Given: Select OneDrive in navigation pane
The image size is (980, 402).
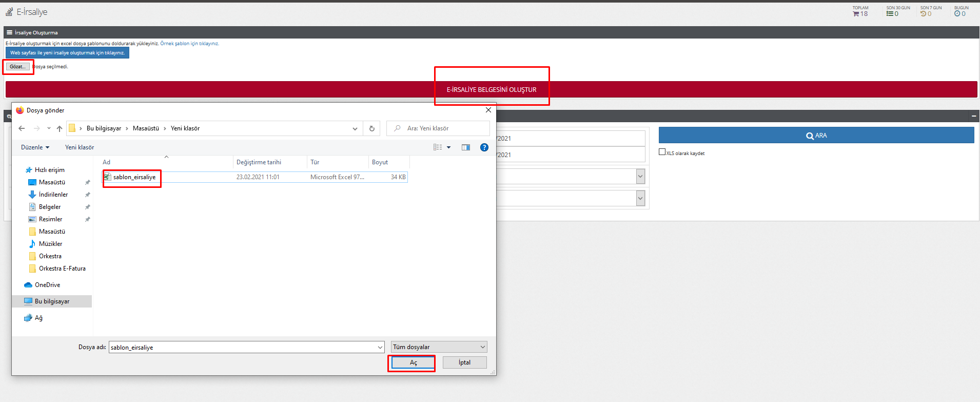Looking at the screenshot, I should pyautogui.click(x=47, y=285).
